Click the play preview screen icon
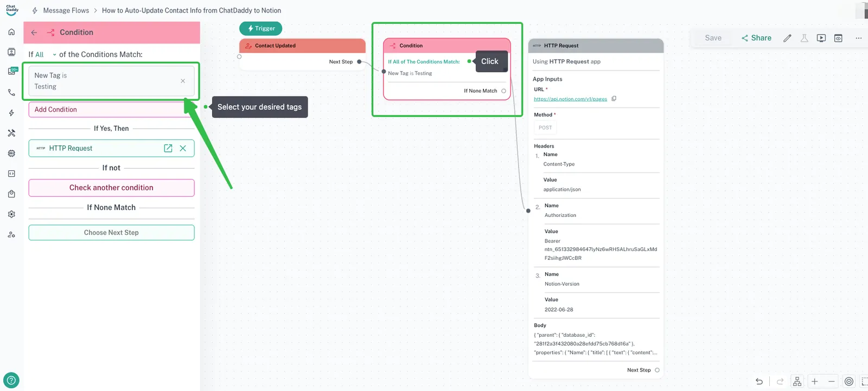 (x=821, y=38)
